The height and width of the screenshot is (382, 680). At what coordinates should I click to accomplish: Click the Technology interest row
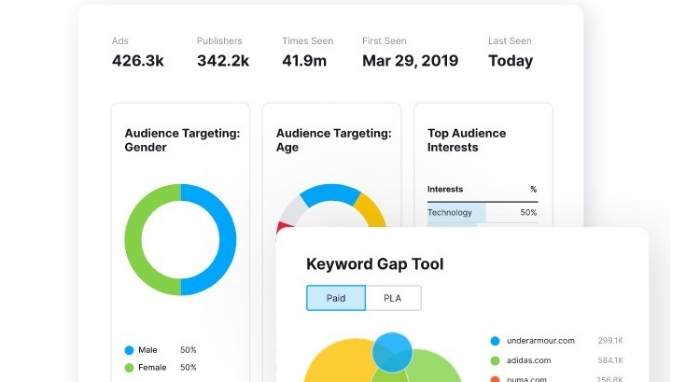coord(482,212)
